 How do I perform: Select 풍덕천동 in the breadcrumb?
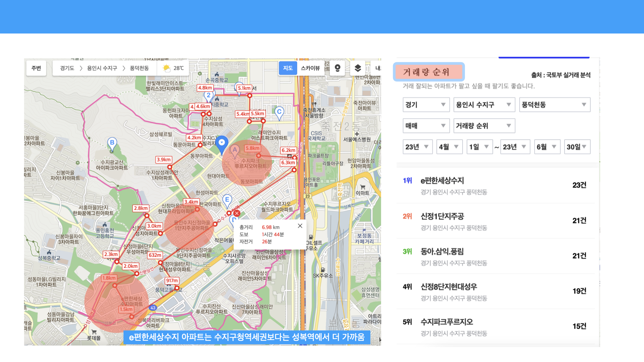point(139,68)
